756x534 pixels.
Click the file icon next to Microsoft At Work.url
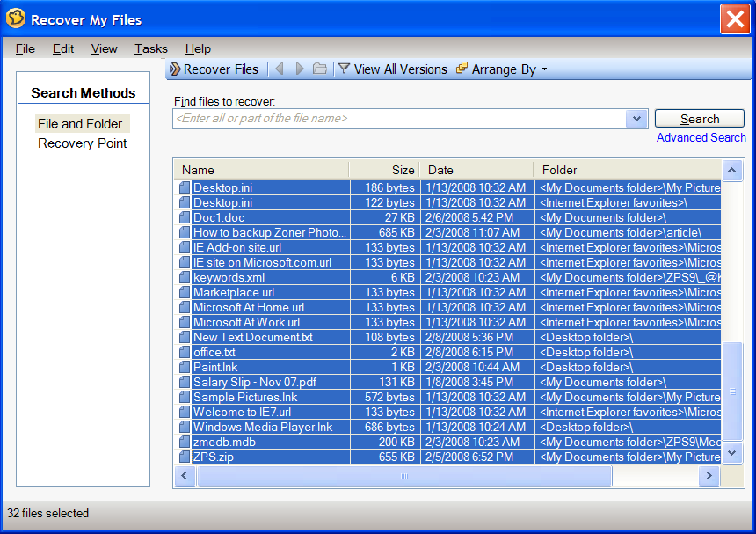[x=185, y=322]
